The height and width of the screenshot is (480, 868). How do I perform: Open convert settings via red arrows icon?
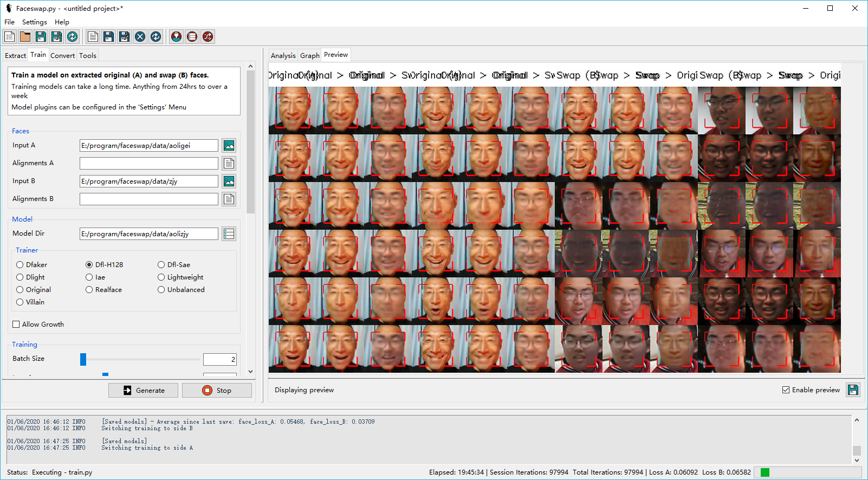(208, 36)
